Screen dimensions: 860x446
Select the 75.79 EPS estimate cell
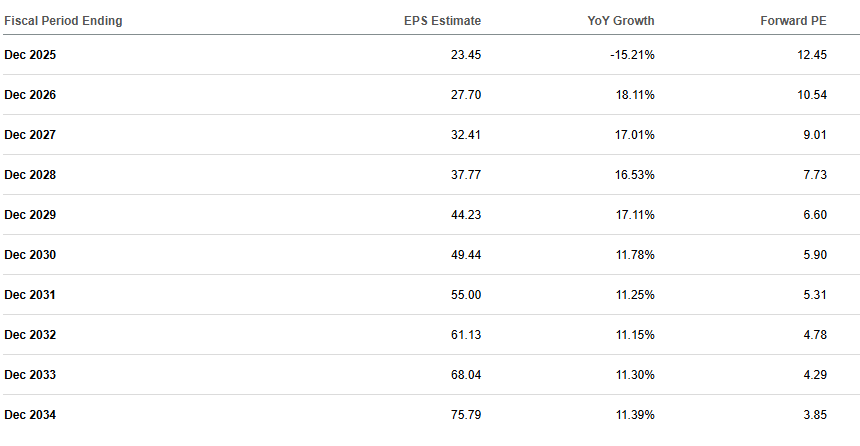[x=466, y=415]
